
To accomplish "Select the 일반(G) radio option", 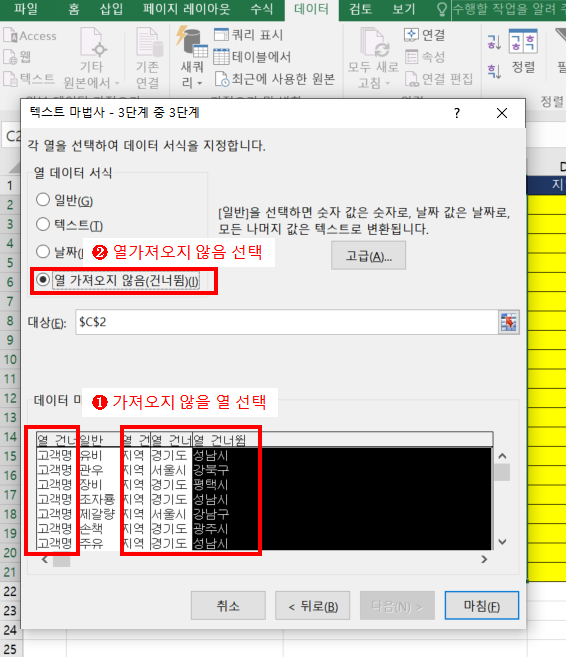I will point(43,199).
